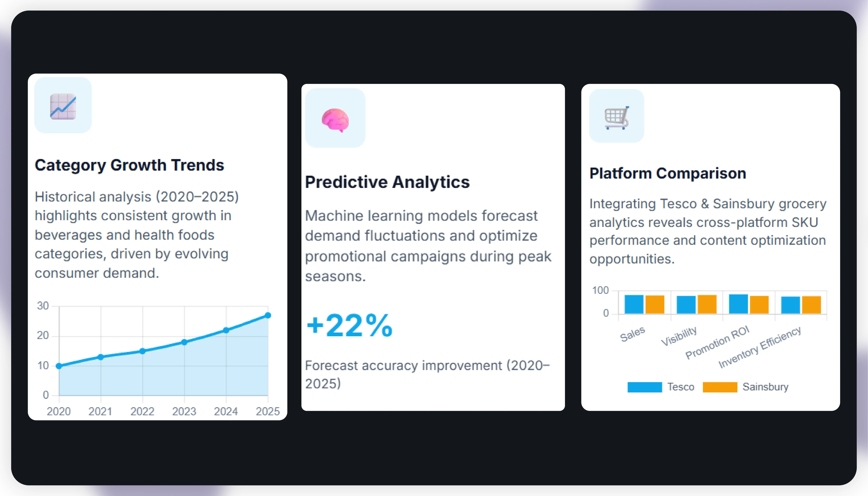Click the Sainsbury Inventory Efficiency bar
Viewport: 868px width, 496px height.
pos(811,305)
